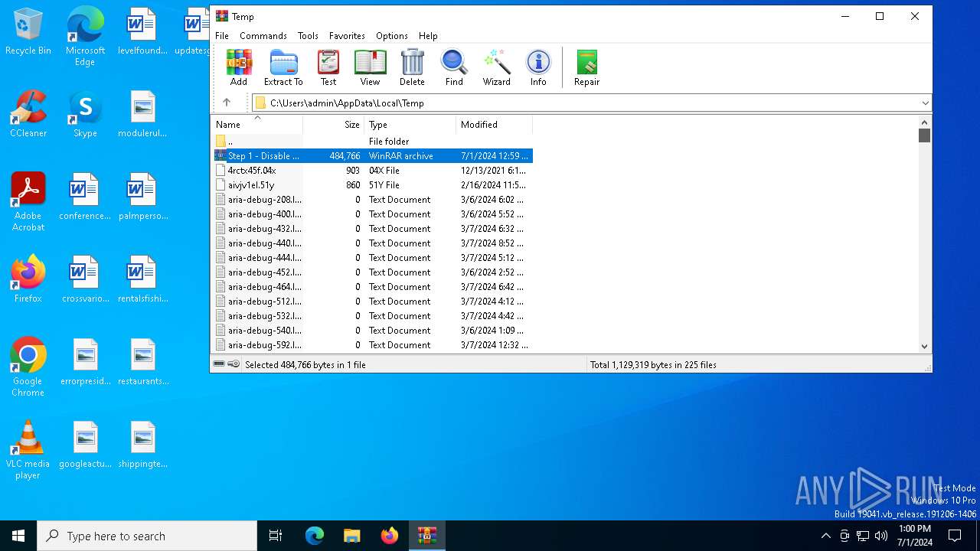
Task: Show archive Info
Action: pyautogui.click(x=538, y=67)
